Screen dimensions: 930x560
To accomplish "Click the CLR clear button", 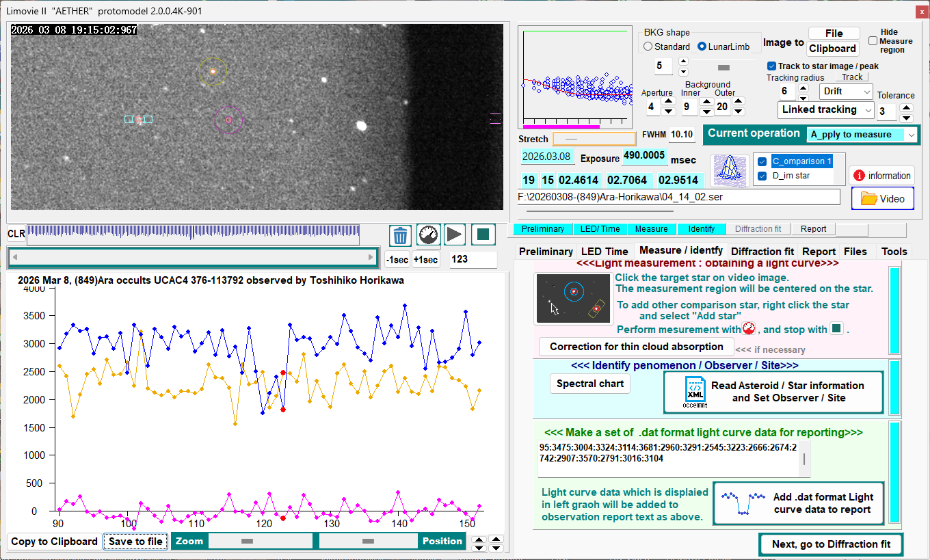I will [x=16, y=235].
